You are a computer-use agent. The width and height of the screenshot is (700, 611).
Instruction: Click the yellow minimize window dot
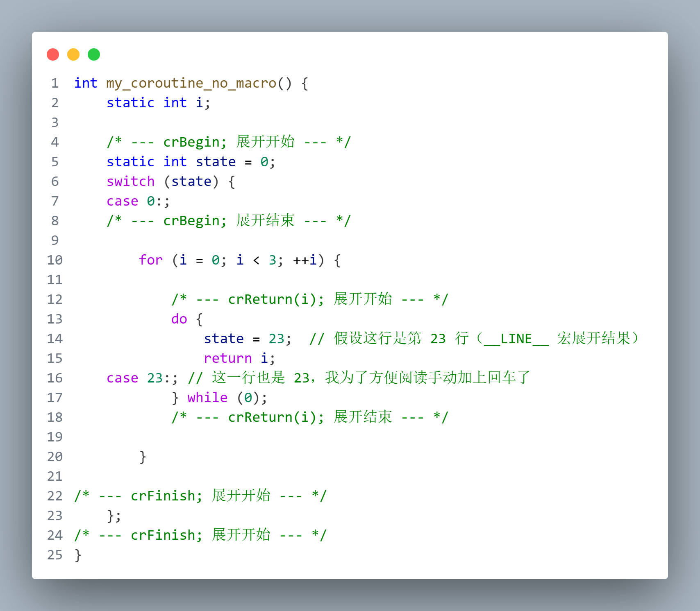[x=73, y=54]
